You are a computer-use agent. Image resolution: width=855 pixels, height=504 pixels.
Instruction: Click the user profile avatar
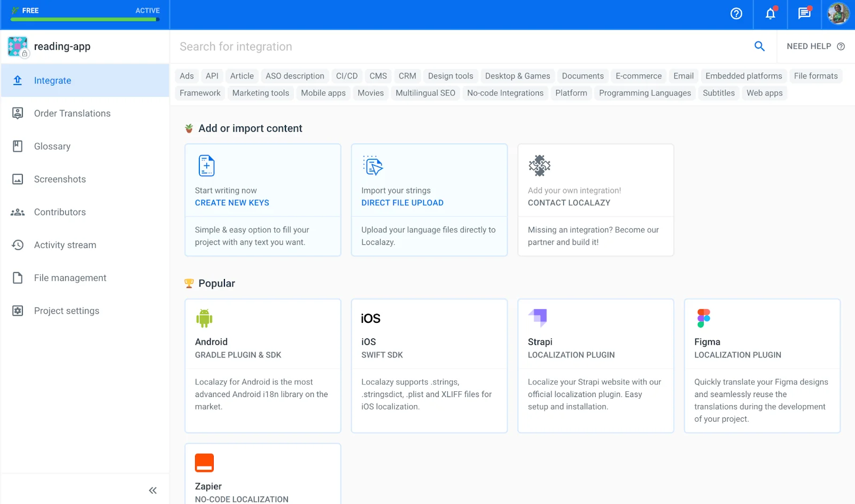click(x=838, y=14)
